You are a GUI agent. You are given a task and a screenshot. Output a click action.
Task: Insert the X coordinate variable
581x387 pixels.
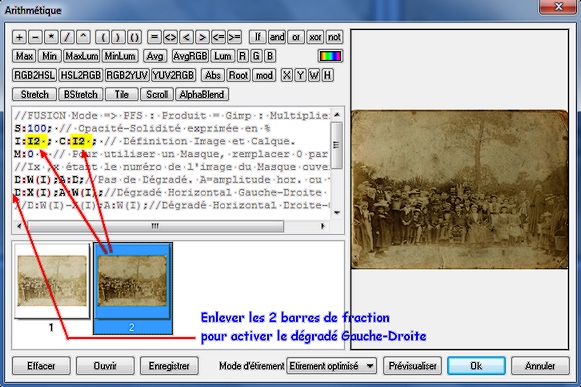click(286, 75)
